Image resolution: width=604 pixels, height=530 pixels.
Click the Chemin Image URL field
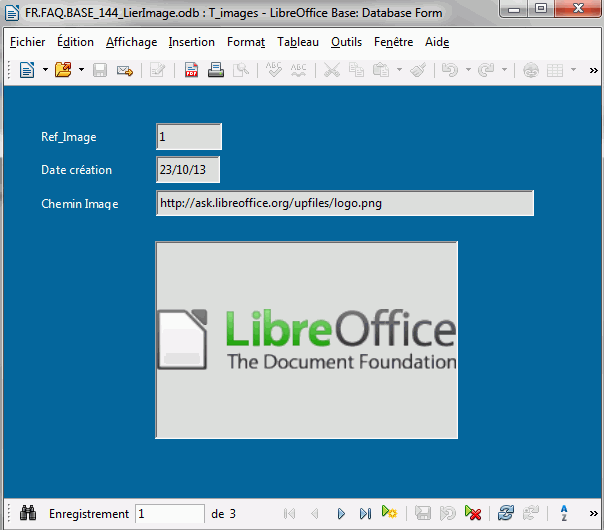[345, 203]
